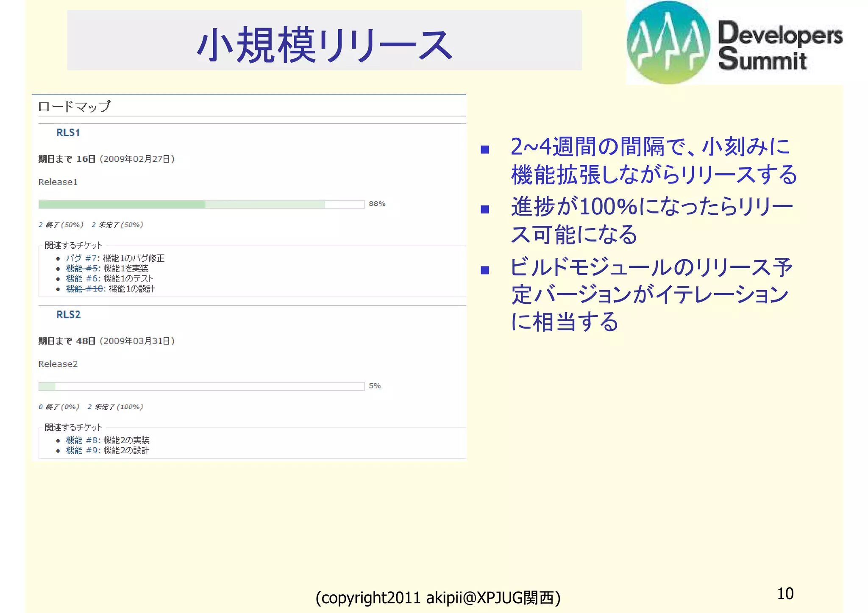Open feature ticket #9 link
This screenshot has height=613, width=868.
tap(83, 450)
